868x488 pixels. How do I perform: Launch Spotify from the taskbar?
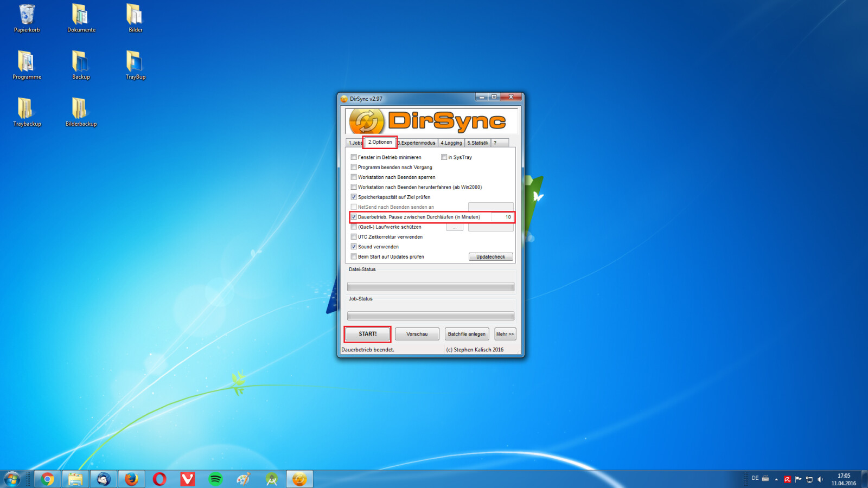(x=216, y=479)
